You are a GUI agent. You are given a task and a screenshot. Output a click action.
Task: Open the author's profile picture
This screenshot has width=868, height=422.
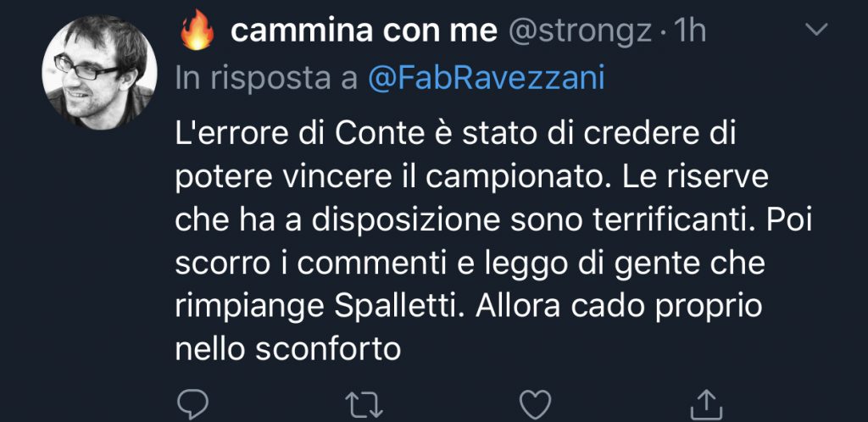(x=100, y=72)
